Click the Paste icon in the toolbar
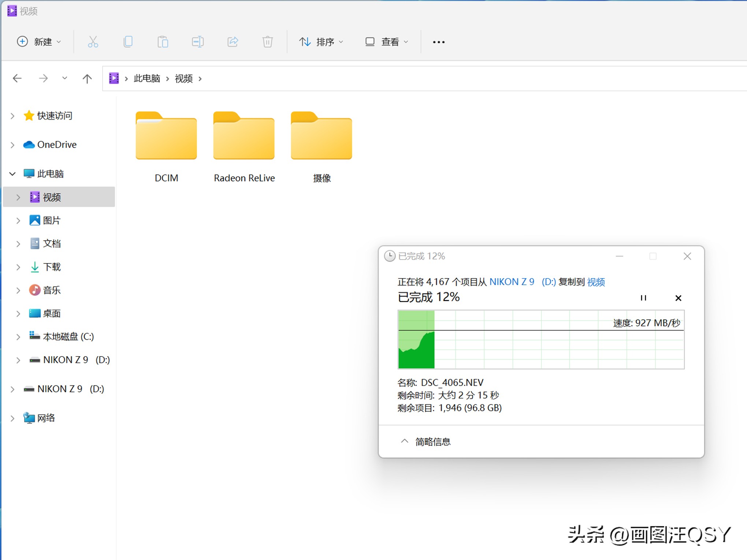The height and width of the screenshot is (560, 747). 163,42
